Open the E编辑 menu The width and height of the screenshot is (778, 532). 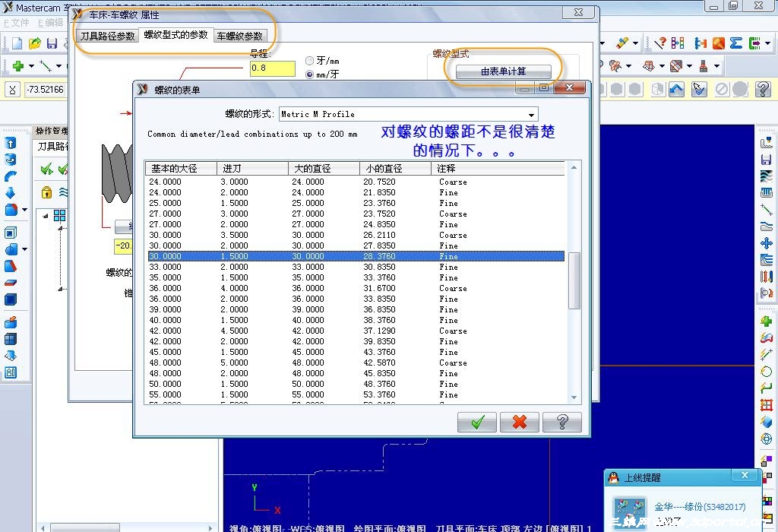click(x=49, y=22)
